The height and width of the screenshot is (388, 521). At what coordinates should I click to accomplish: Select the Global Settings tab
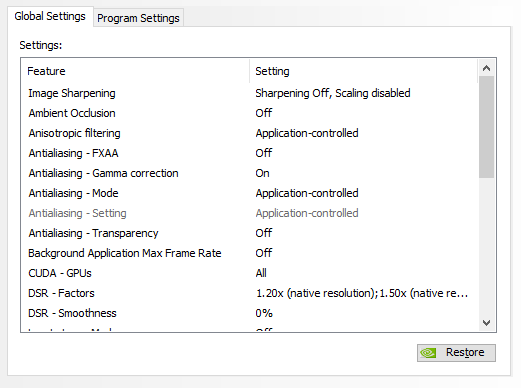click(50, 16)
